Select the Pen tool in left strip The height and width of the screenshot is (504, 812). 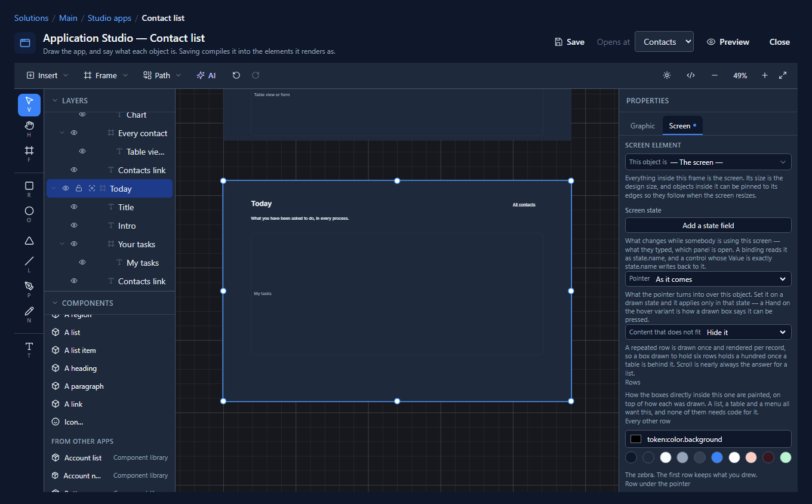coord(29,290)
